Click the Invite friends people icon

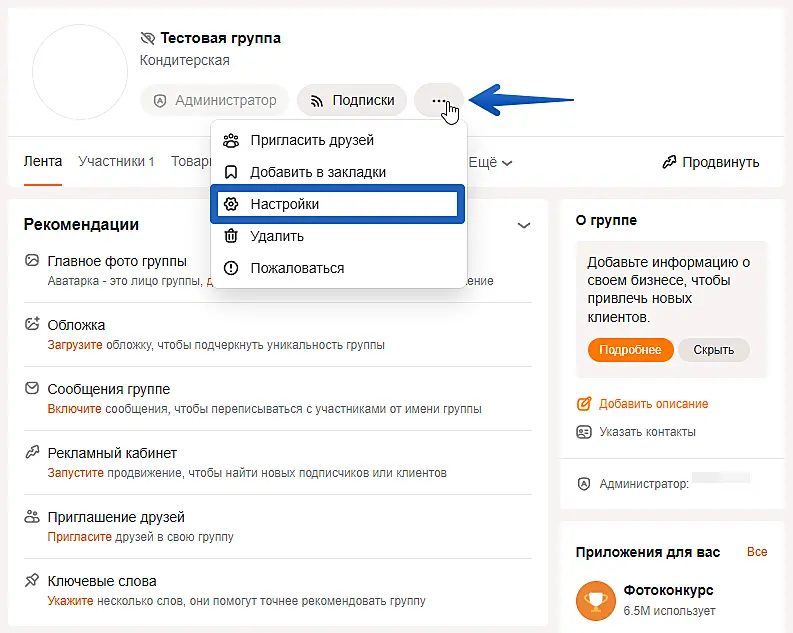[x=231, y=140]
